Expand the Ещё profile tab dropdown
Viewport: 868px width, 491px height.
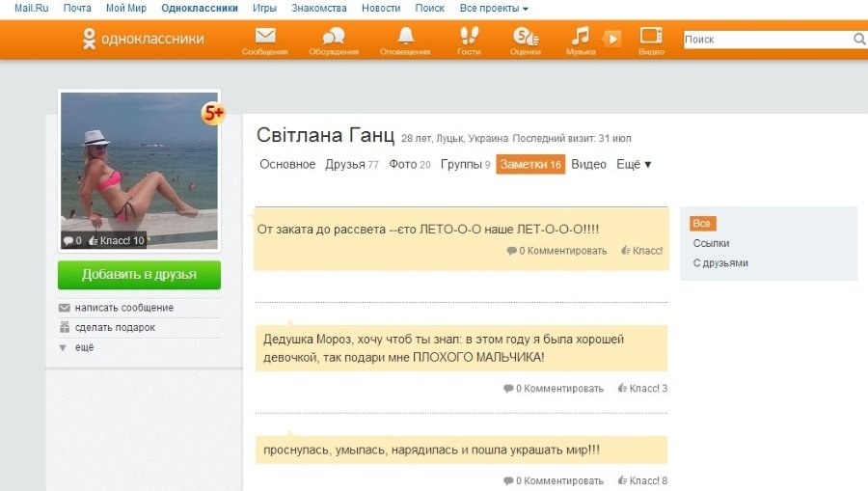[634, 165]
